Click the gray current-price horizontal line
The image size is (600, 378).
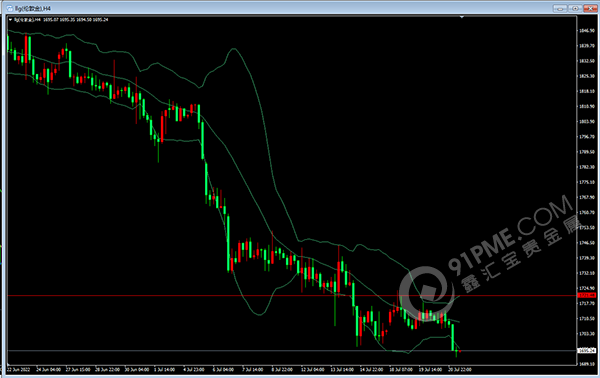pos(292,350)
